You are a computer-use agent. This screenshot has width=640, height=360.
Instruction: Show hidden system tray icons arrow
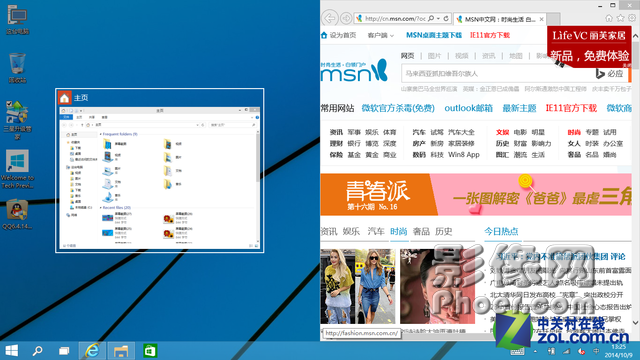tap(535, 351)
